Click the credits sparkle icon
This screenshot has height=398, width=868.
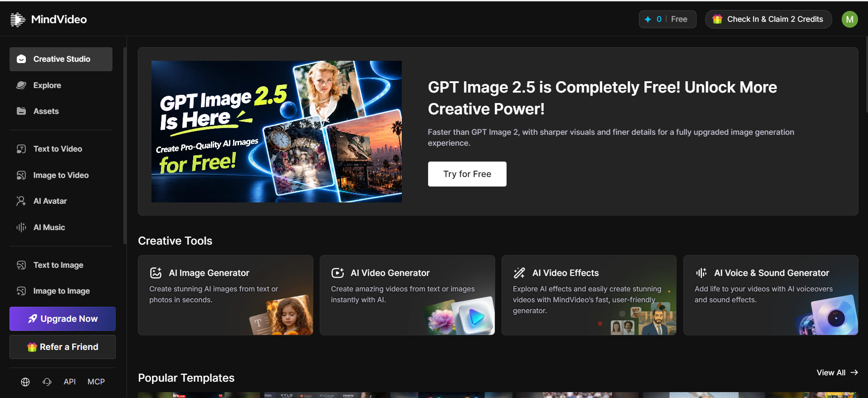pyautogui.click(x=648, y=19)
